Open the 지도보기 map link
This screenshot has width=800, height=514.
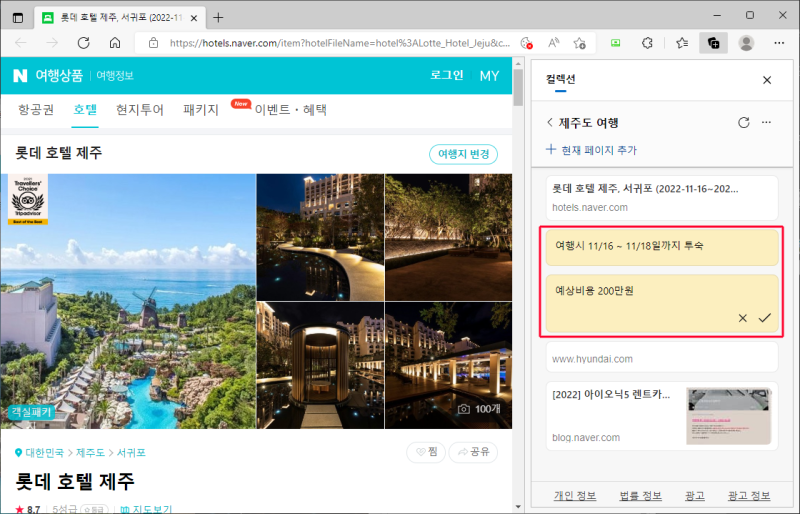click(147, 509)
